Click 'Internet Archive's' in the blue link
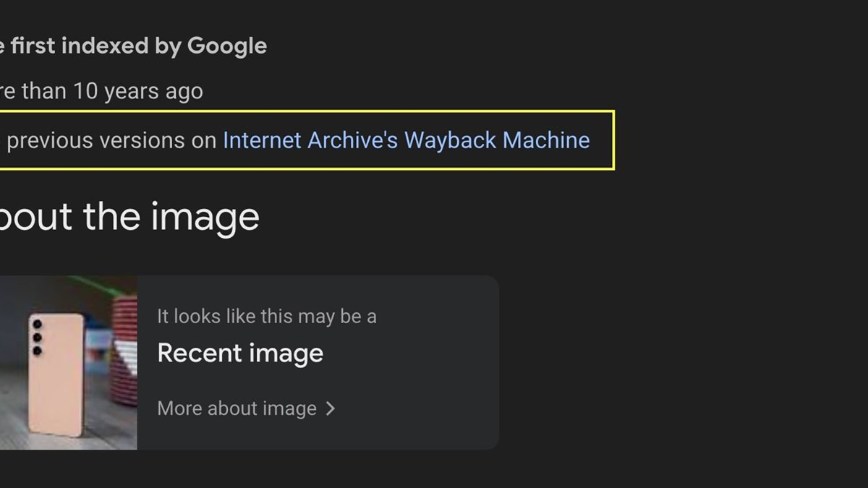The width and height of the screenshot is (868, 488). coord(310,140)
